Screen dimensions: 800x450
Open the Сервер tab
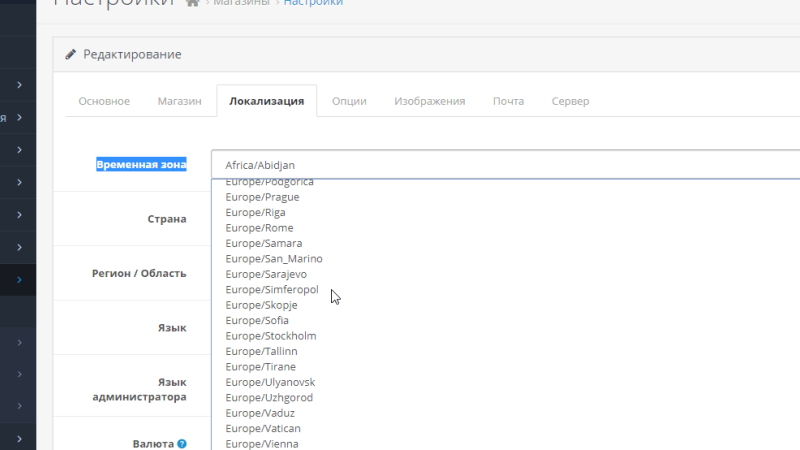tap(570, 101)
